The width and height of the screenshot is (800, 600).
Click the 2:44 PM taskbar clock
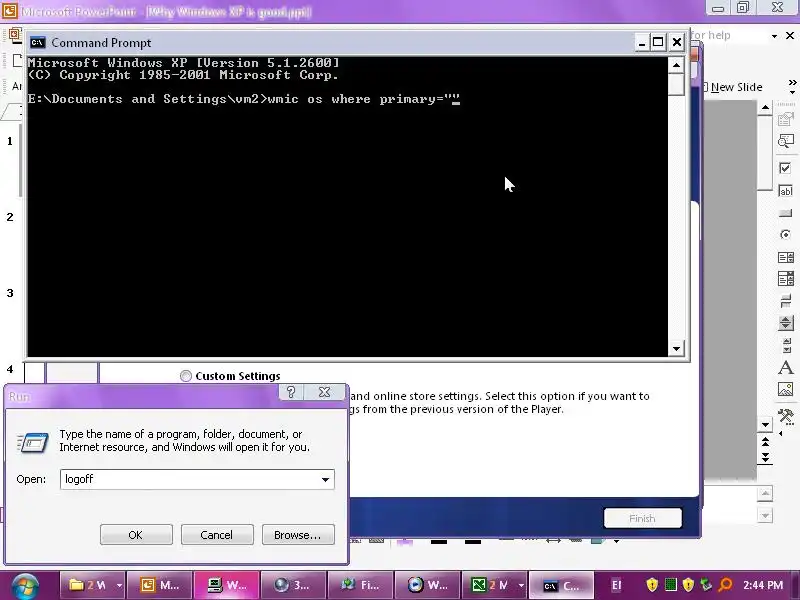[x=763, y=585]
